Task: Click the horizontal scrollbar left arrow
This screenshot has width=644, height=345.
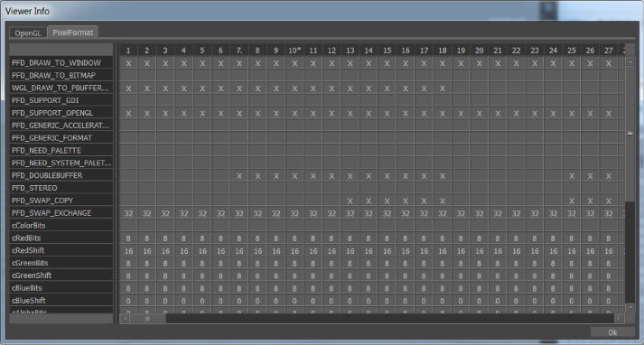Action: pos(125,318)
